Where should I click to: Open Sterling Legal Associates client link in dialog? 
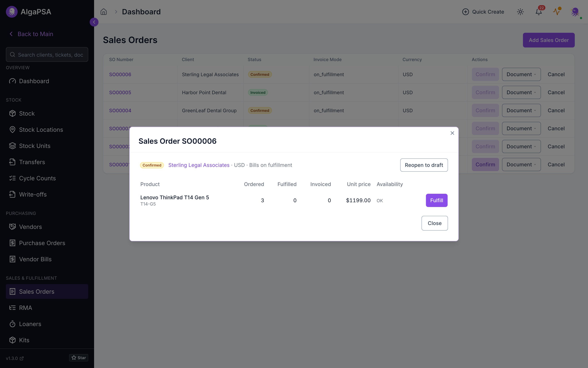[x=199, y=165]
